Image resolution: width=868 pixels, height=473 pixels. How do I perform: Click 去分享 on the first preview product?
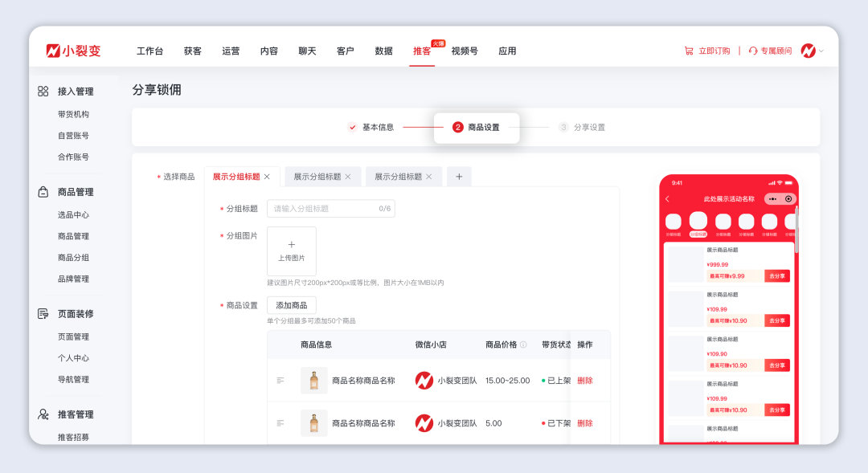tap(776, 275)
